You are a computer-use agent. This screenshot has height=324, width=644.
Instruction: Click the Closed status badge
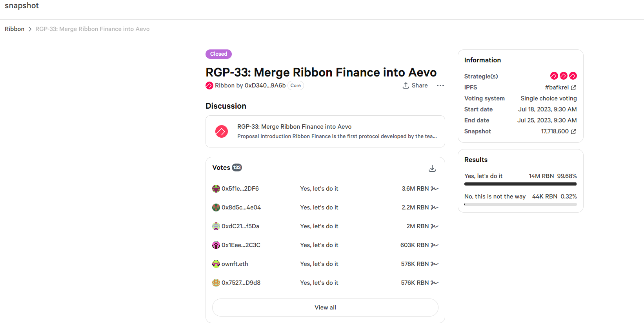coord(218,54)
